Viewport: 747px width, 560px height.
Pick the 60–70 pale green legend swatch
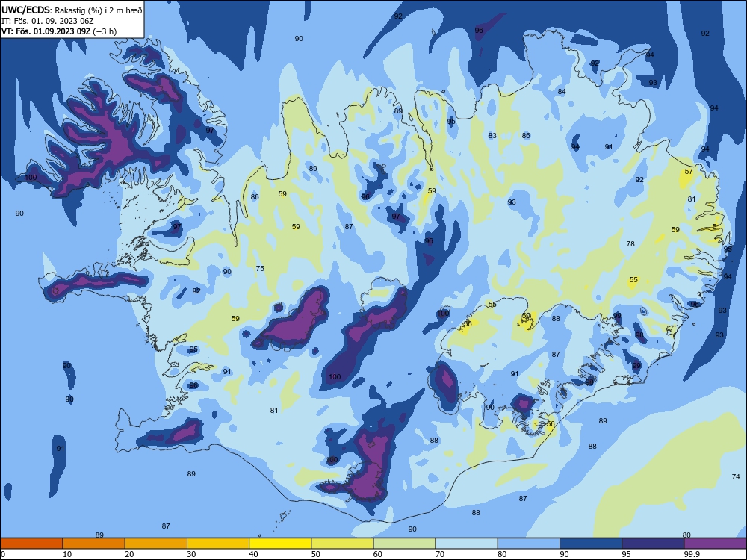click(x=404, y=544)
